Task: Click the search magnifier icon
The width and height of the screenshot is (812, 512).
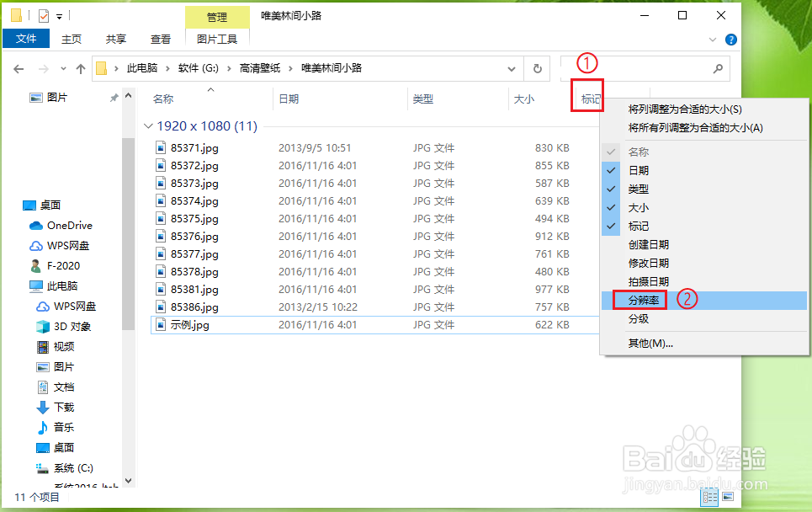Action: (718, 68)
